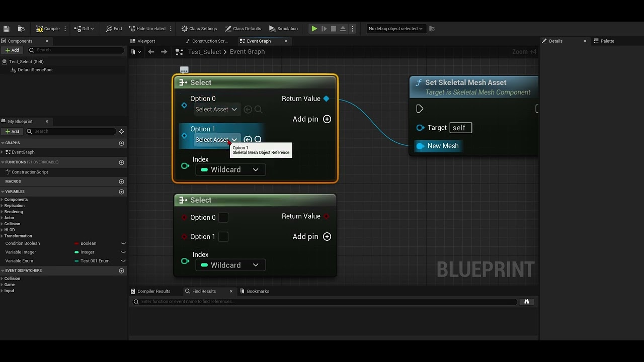Click the green Play button
Viewport: 644px width, 362px height.
point(314,29)
